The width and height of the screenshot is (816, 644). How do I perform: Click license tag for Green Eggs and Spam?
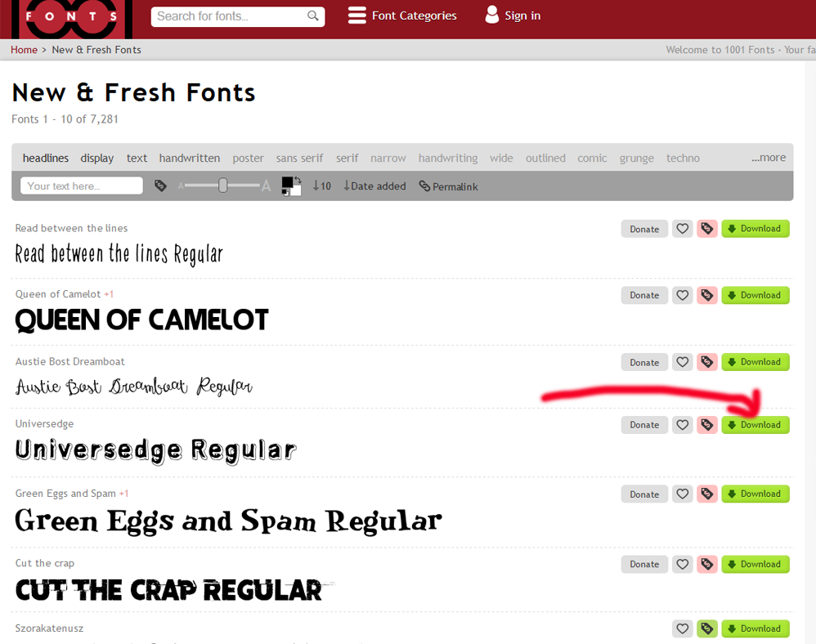[x=706, y=494]
